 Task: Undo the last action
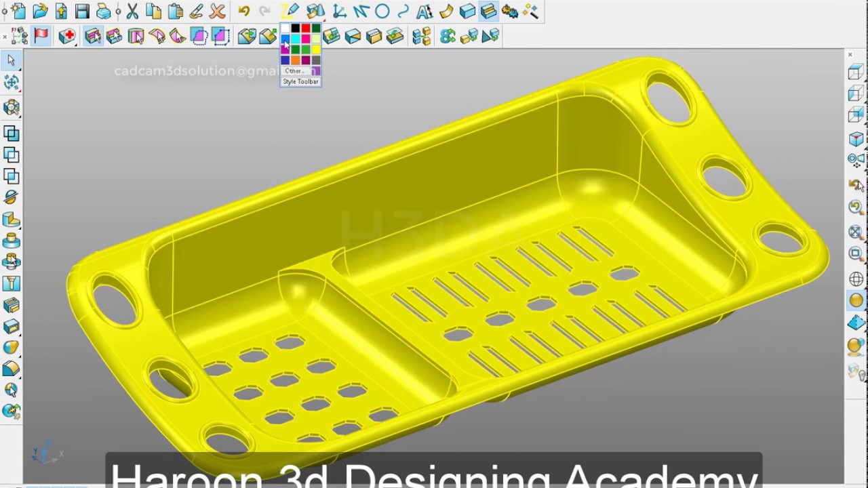click(243, 11)
